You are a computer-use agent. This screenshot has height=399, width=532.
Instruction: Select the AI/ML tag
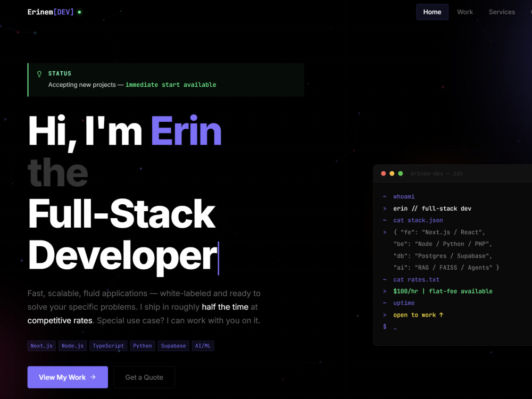coord(203,346)
